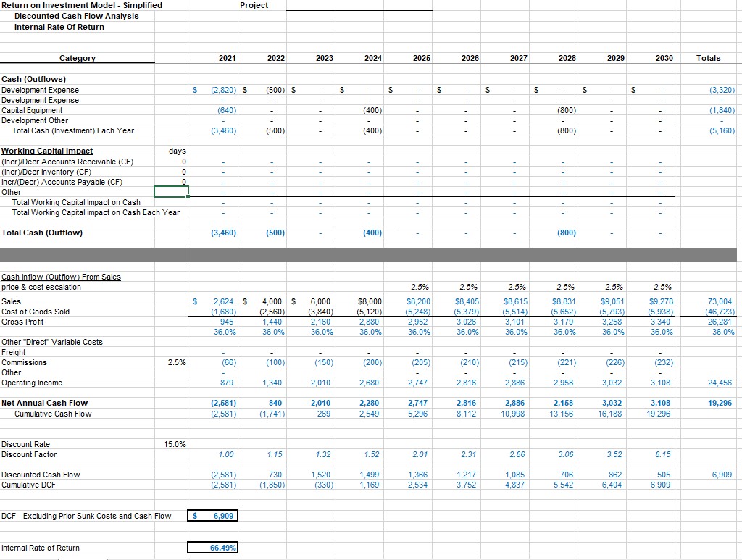Select 2023 Discounted Cash Flow value 1,520
Image resolution: width=742 pixels, height=560 pixels.
click(x=321, y=475)
